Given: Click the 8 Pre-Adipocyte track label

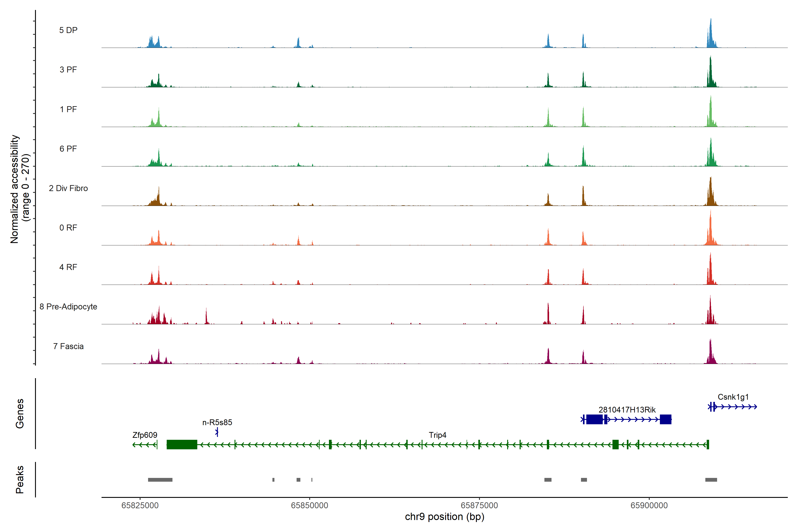Looking at the screenshot, I should coord(68,307).
